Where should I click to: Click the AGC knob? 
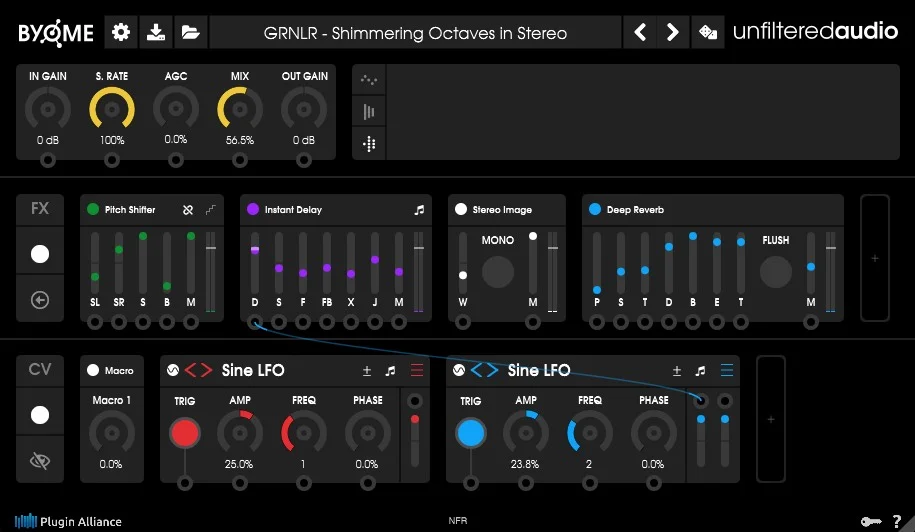(x=176, y=109)
